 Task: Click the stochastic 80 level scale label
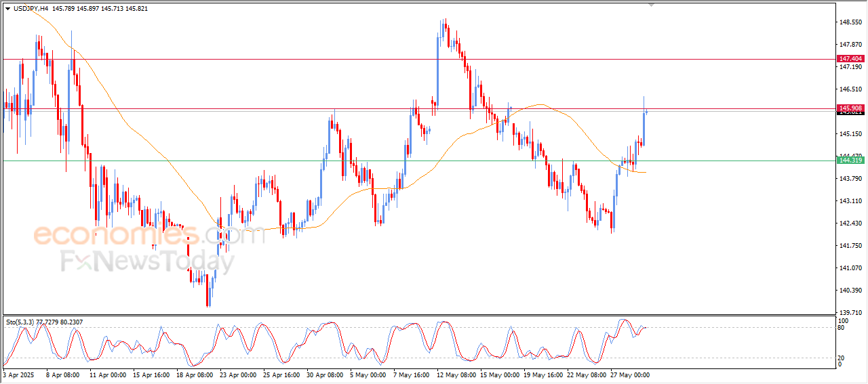point(842,328)
